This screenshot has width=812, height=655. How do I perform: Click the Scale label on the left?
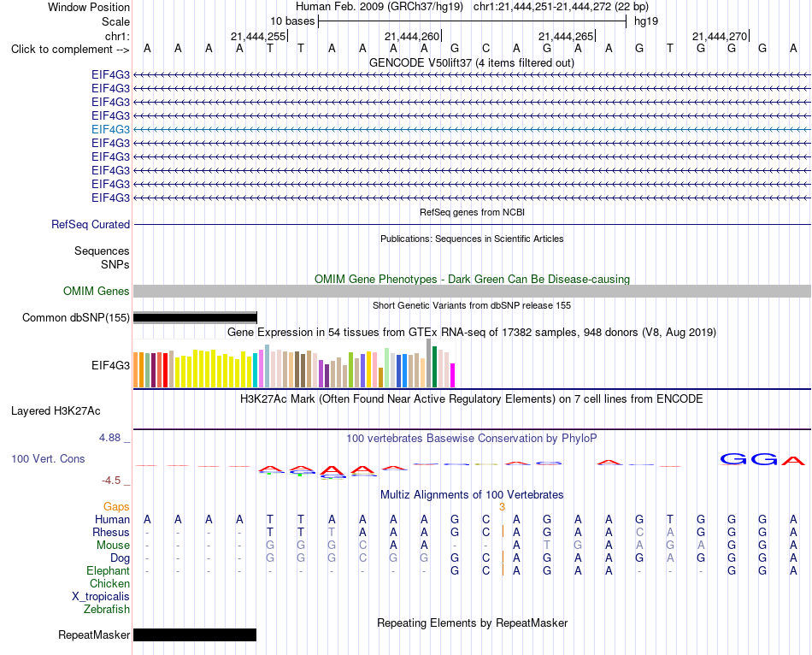(115, 21)
